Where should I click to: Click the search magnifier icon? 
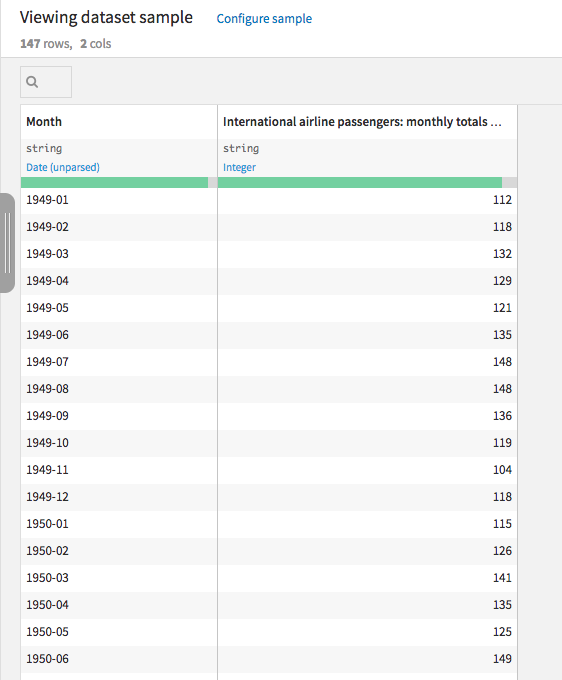pos(32,82)
